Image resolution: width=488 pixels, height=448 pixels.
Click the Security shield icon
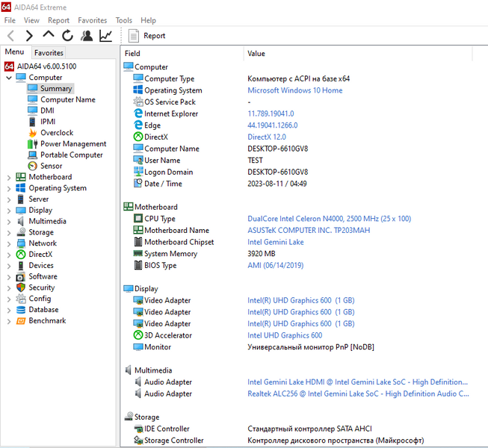pos(21,287)
